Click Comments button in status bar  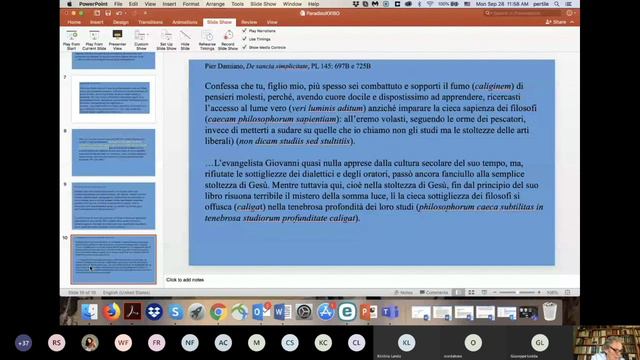[x=434, y=292]
